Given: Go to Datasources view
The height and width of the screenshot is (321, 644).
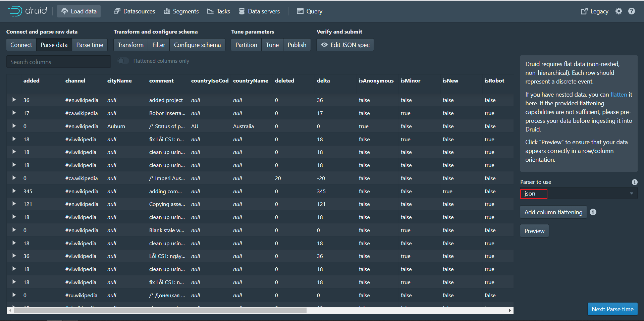Looking at the screenshot, I should click(x=134, y=11).
